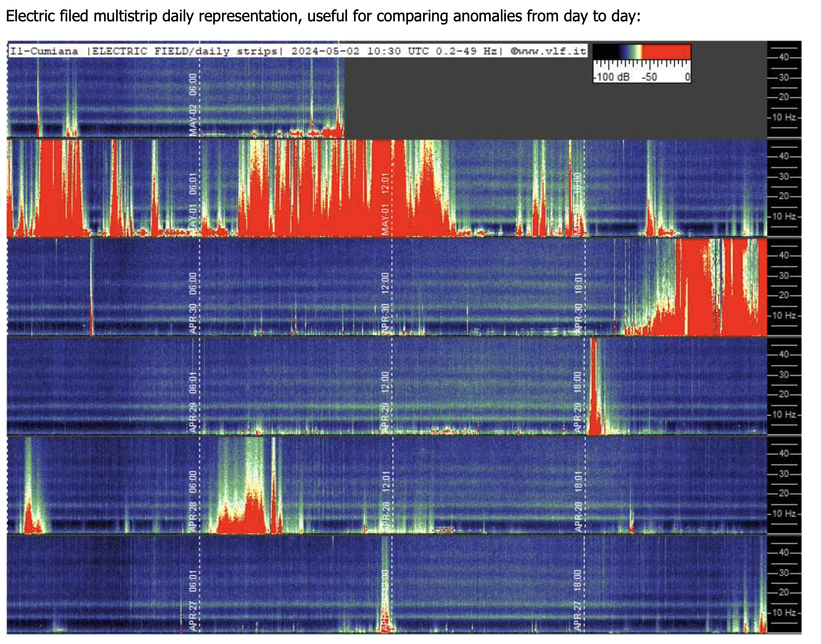Viewport: 821px width, 644px height.
Task: Click the 'APR-29 18:00' time marker
Action: (x=578, y=402)
